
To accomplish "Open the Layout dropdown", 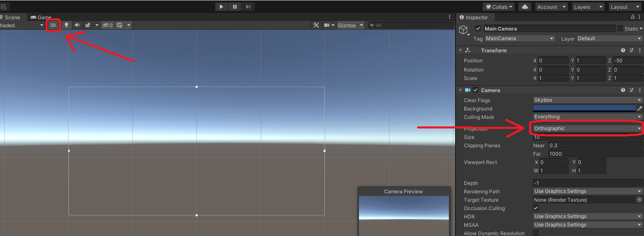I will [624, 7].
